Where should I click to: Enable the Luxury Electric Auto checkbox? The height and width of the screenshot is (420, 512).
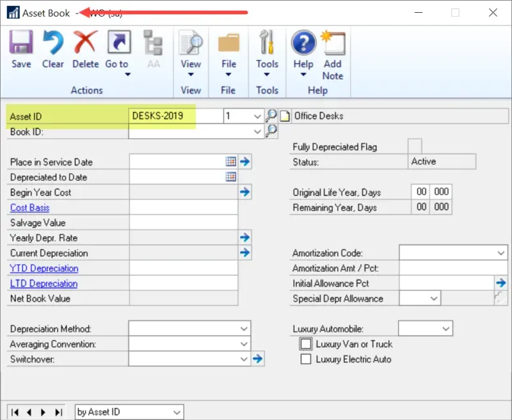point(306,359)
